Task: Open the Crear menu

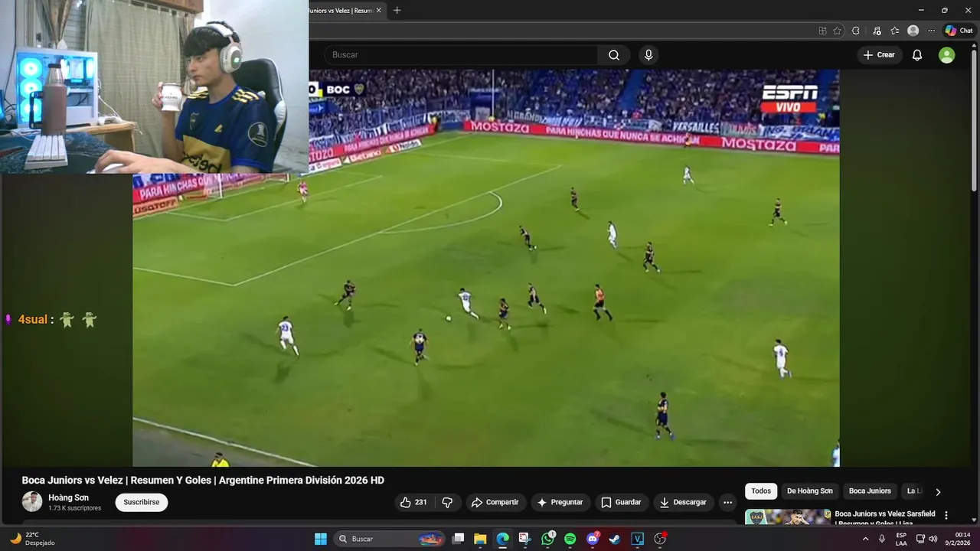Action: [x=879, y=55]
